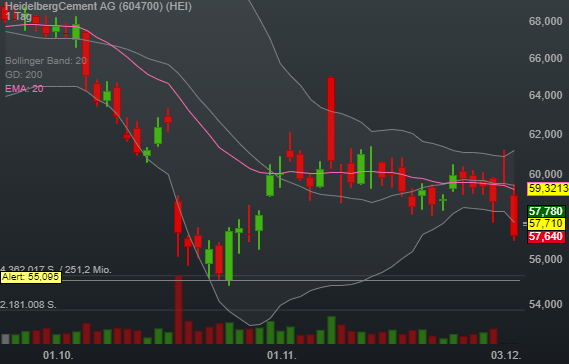Click the red 57,640 price box

(546, 237)
